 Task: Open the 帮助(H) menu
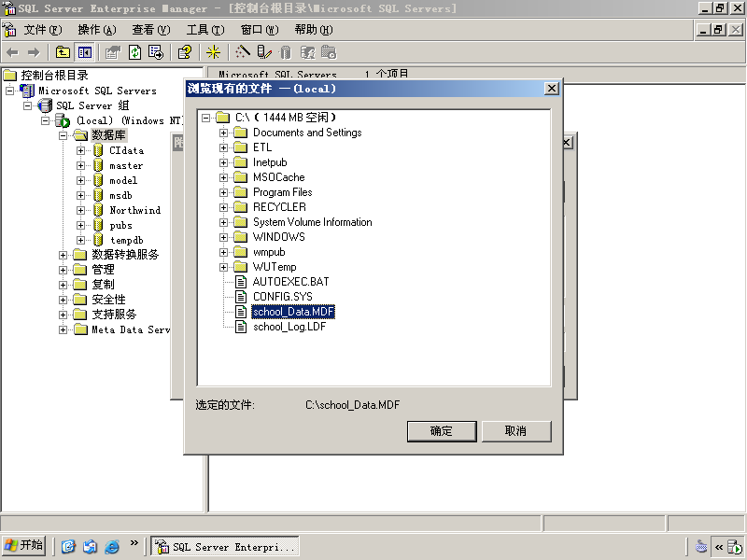314,30
